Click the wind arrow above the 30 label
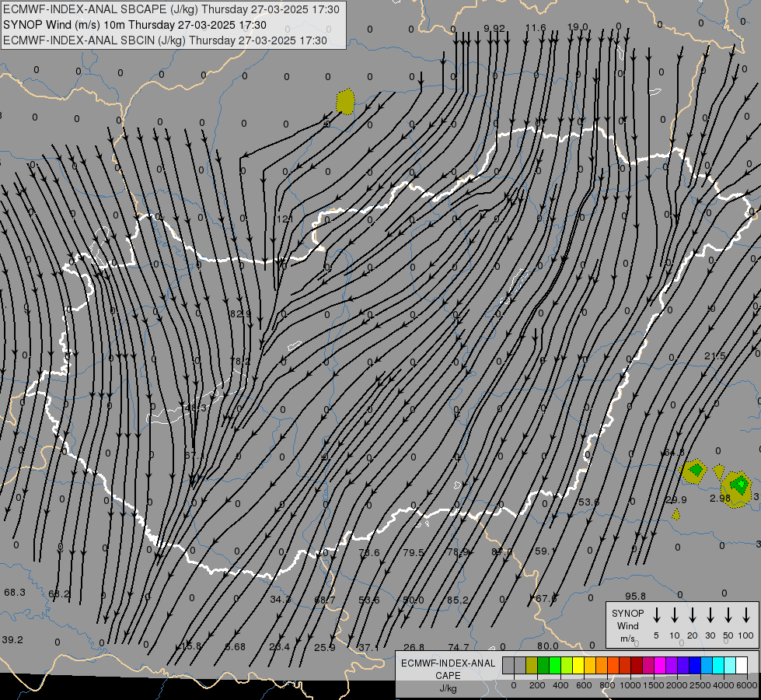The width and height of the screenshot is (761, 700). pos(710,615)
